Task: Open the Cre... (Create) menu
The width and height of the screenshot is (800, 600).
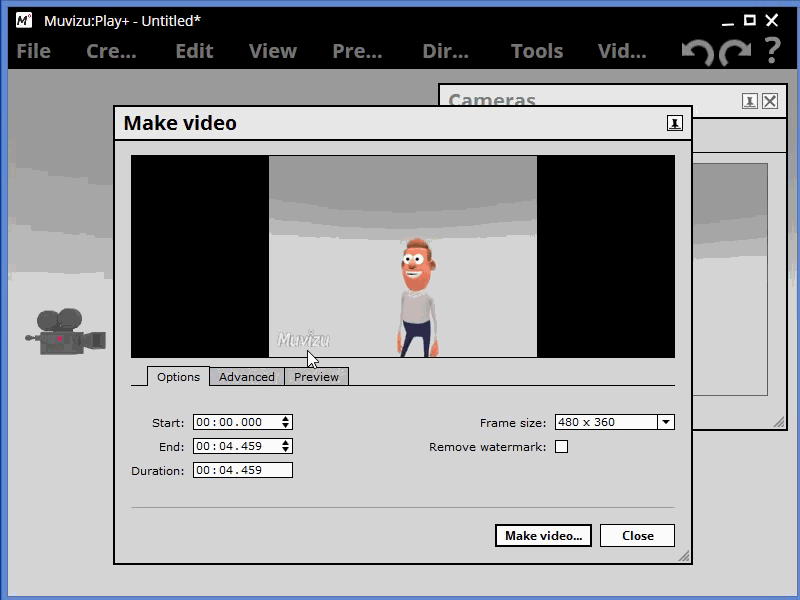Action: pos(111,51)
